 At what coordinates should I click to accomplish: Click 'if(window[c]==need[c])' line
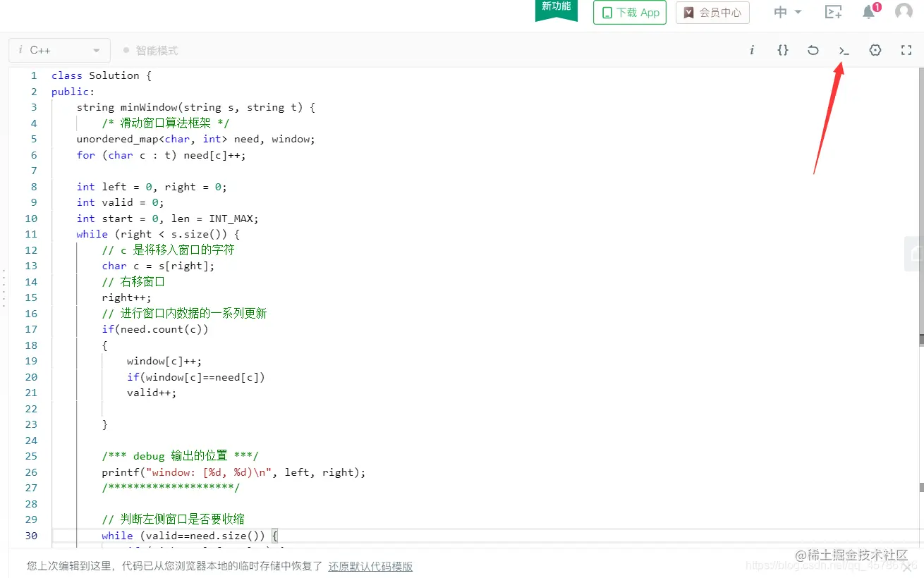[196, 377]
